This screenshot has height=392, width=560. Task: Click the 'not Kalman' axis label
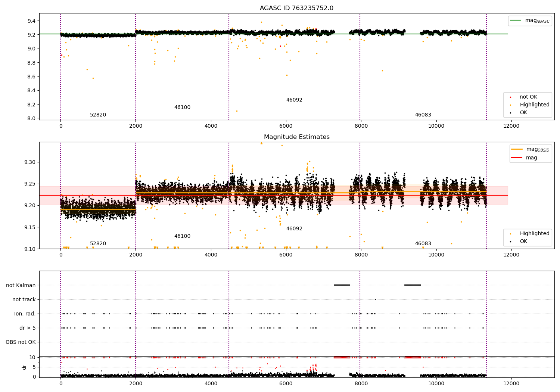point(21,286)
